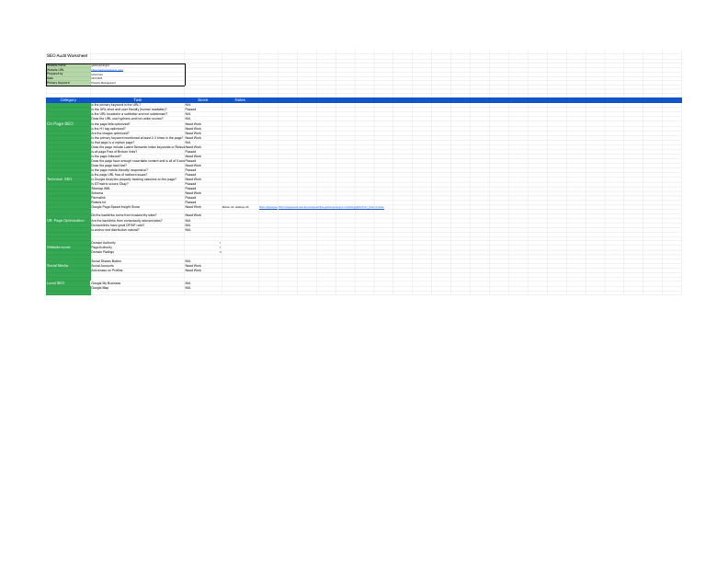Select the Robots.txt task cell
The height and width of the screenshot is (563, 728).
click(138, 202)
